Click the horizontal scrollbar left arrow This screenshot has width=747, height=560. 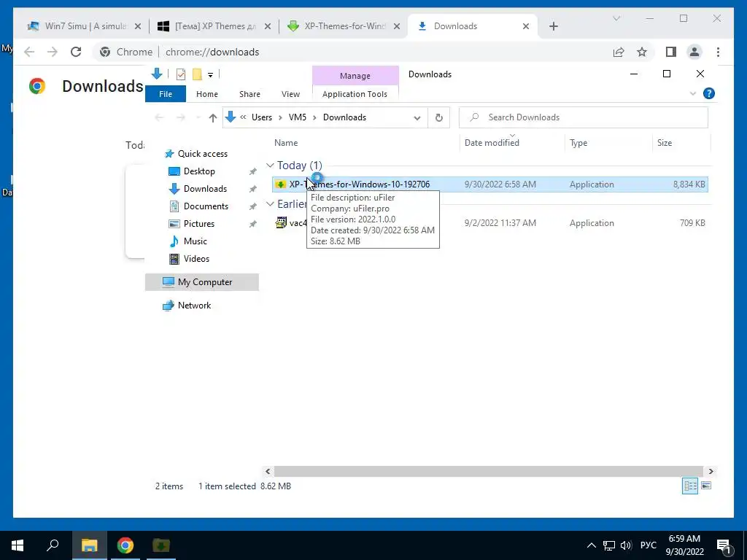pyautogui.click(x=268, y=472)
